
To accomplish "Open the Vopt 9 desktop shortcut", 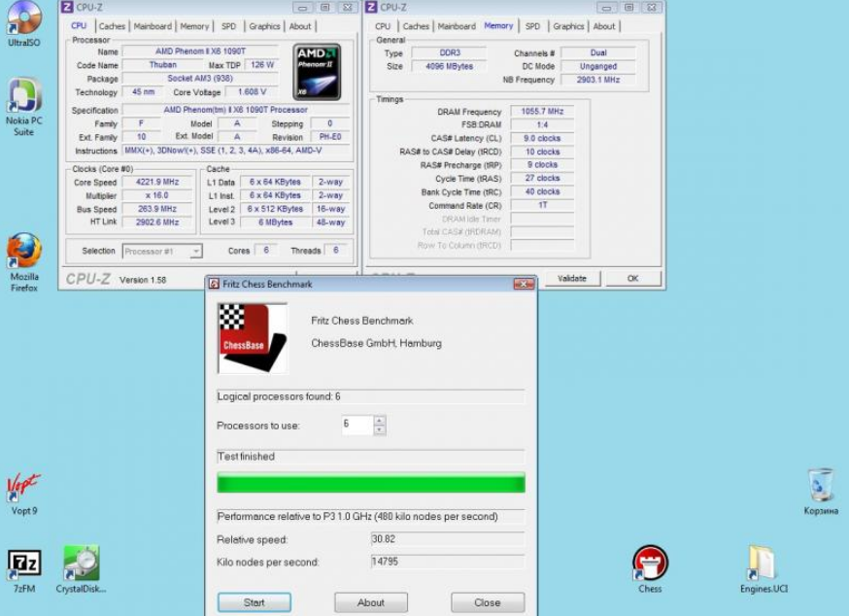I will tap(24, 495).
